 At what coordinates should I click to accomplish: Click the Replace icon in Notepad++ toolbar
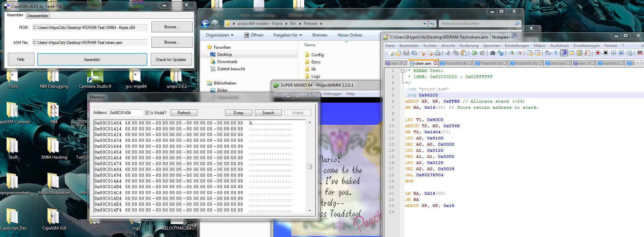[x=500, y=53]
